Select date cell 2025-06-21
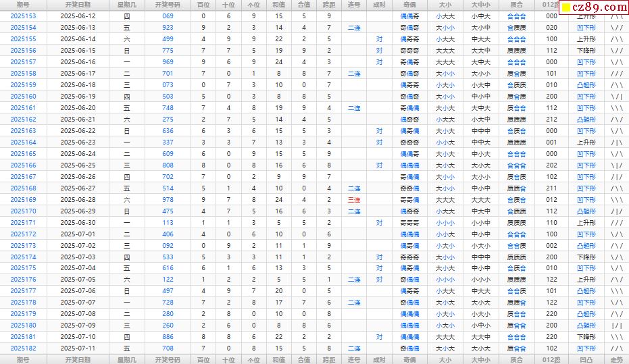The image size is (629, 364). click(x=78, y=120)
